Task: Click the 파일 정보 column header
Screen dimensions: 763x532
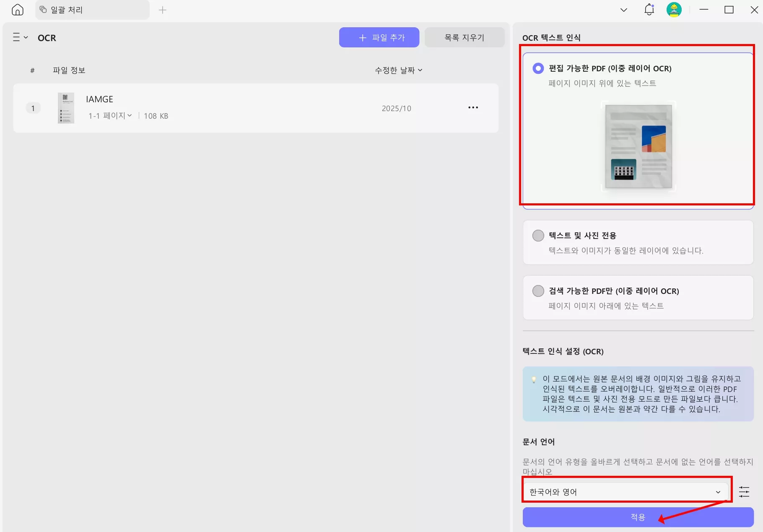Action: 69,70
